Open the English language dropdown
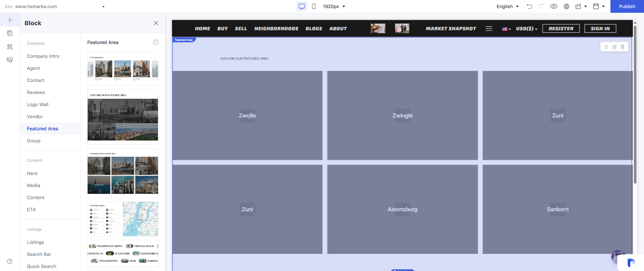This screenshot has width=644, height=271. [x=507, y=6]
